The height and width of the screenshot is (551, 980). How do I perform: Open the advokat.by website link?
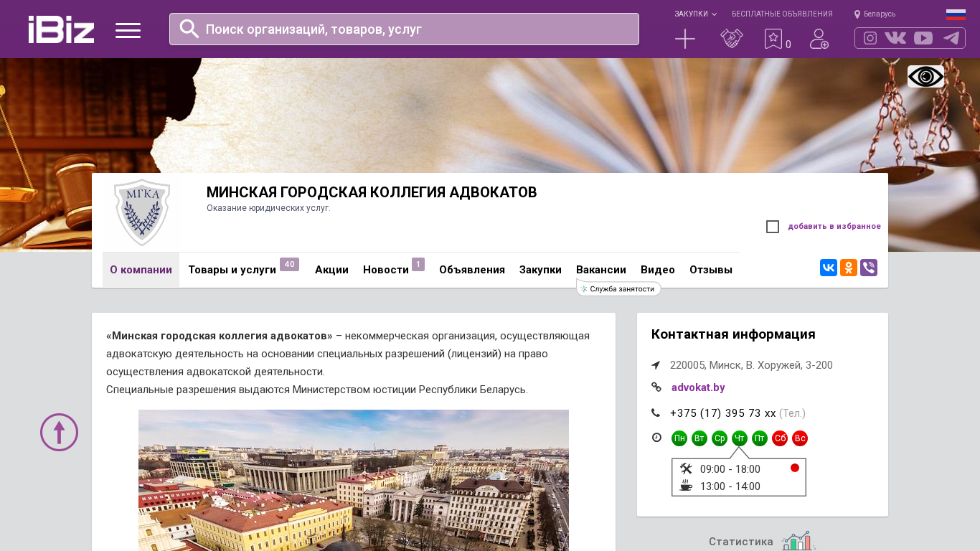point(698,387)
